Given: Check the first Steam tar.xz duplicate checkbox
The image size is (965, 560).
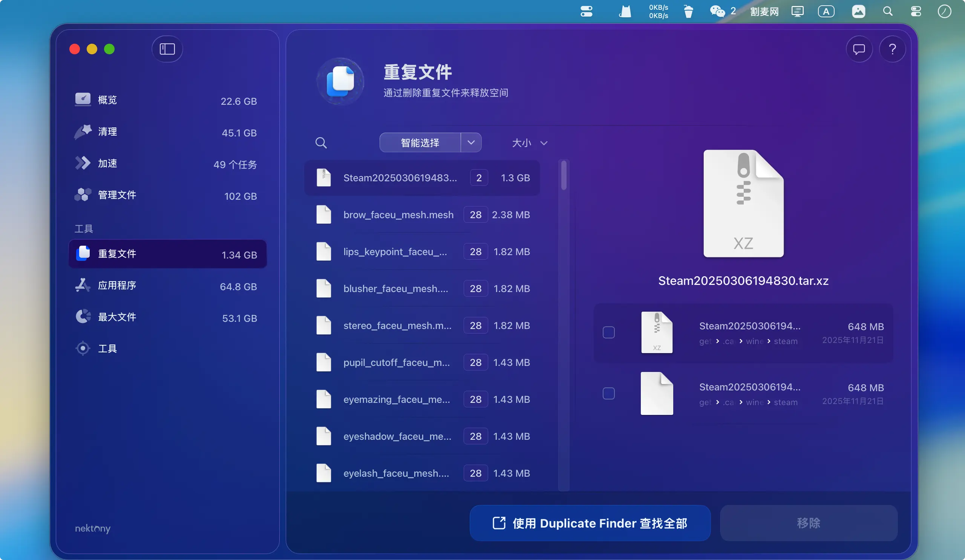Looking at the screenshot, I should 608,332.
